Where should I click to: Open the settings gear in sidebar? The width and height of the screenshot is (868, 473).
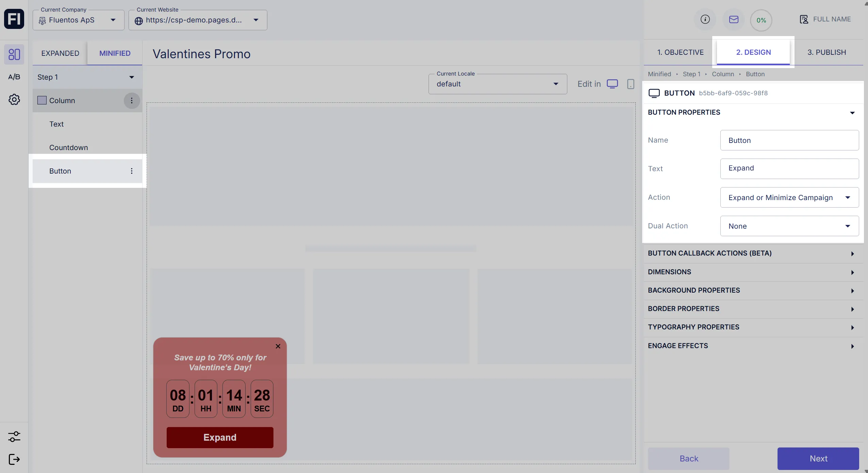pos(14,100)
